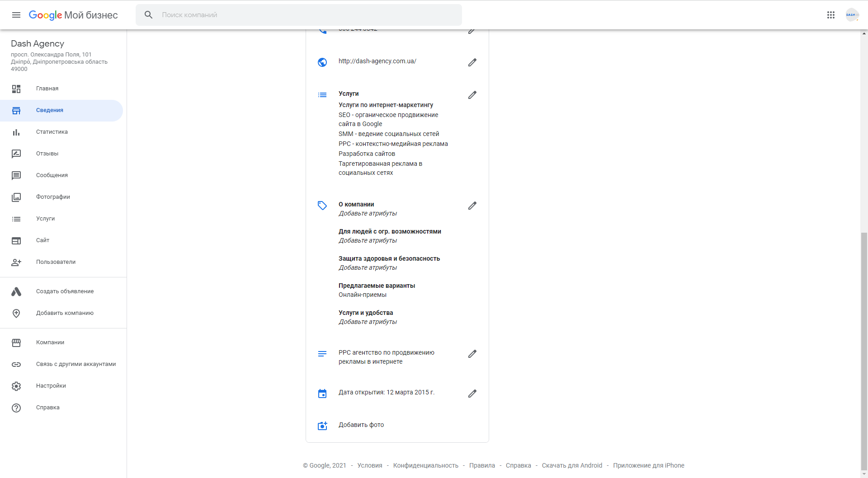Open the Google apps grid

tap(830, 15)
